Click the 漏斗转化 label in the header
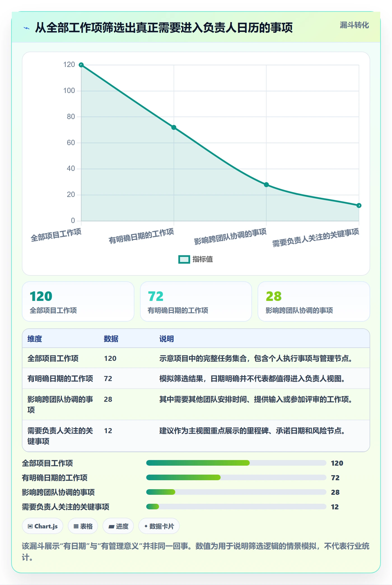Viewport: 392px width, 585px height. [354, 25]
